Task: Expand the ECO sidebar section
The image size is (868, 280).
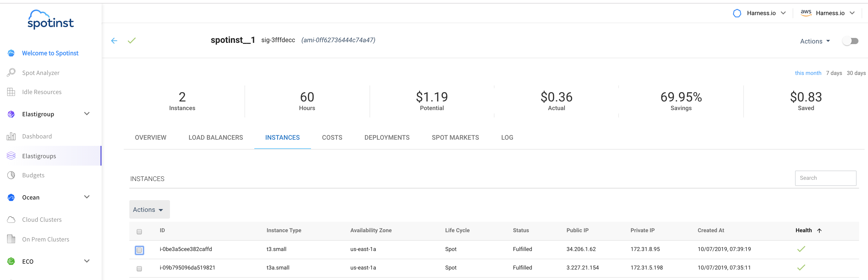Action: coord(87,261)
